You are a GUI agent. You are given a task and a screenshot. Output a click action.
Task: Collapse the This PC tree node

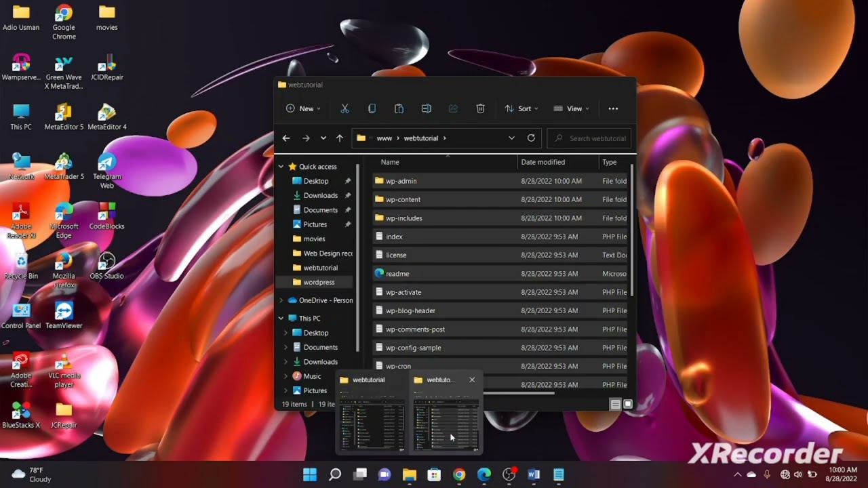[281, 319]
